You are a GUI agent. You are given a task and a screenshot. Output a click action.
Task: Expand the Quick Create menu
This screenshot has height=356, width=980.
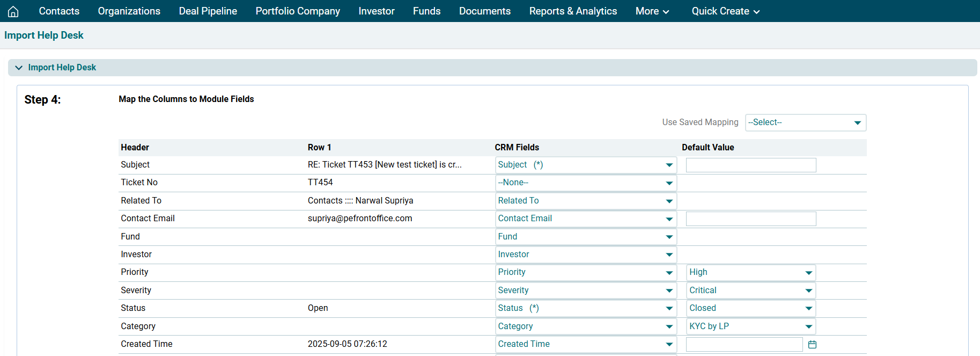tap(725, 11)
